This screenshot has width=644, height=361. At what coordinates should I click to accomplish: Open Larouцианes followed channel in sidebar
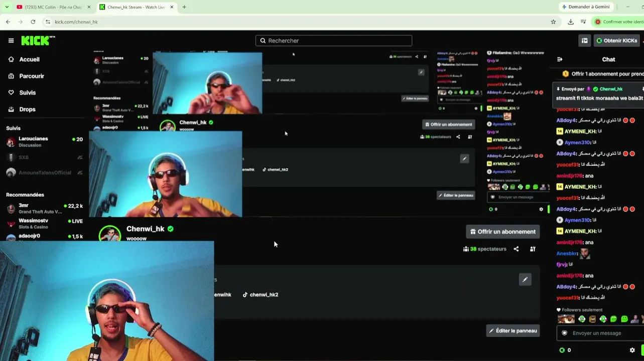44,141
